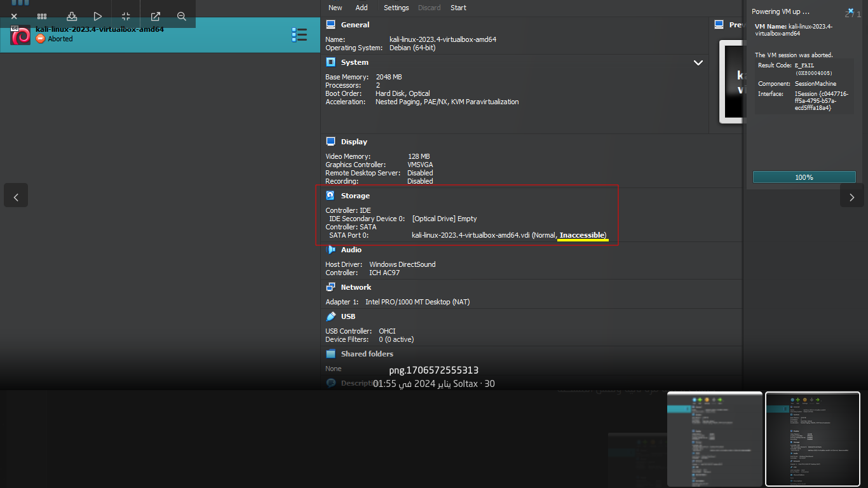Image resolution: width=868 pixels, height=488 pixels.
Task: Click the Storage section disk icon
Action: click(330, 196)
